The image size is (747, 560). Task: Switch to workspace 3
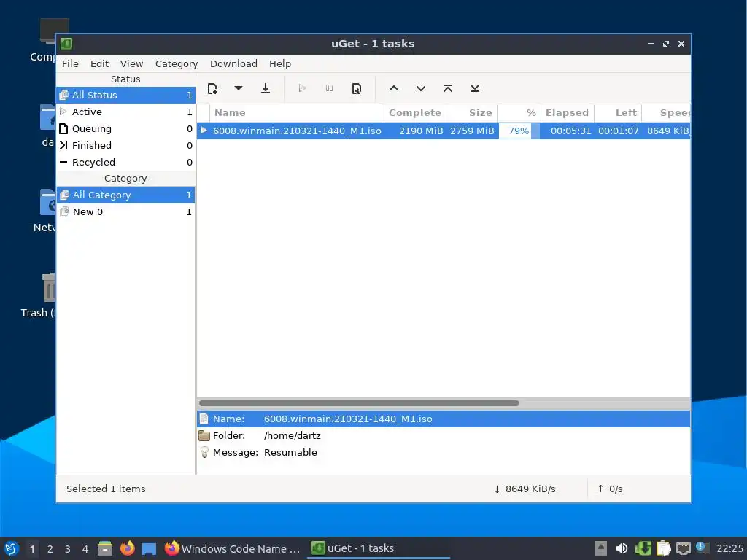click(x=68, y=549)
